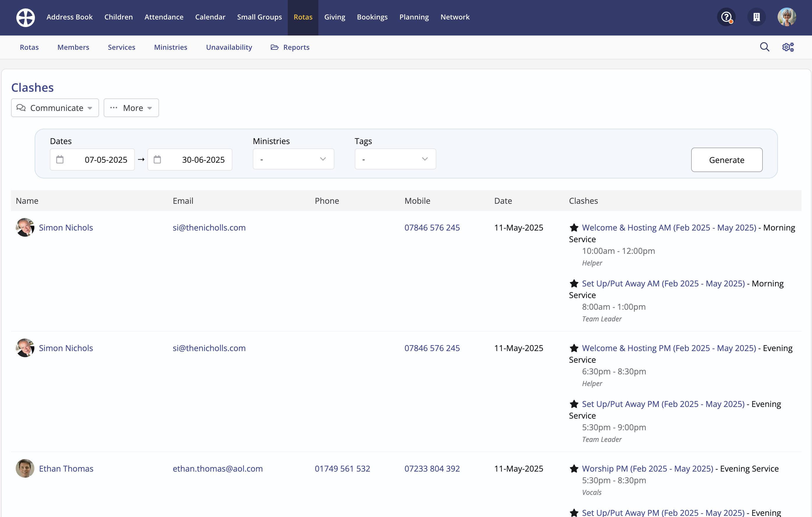The height and width of the screenshot is (517, 812).
Task: Click the end date calendar icon
Action: coord(157,160)
